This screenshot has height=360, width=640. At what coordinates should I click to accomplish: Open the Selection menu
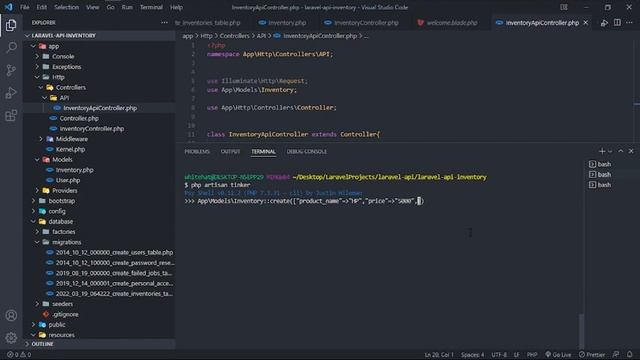[67, 7]
